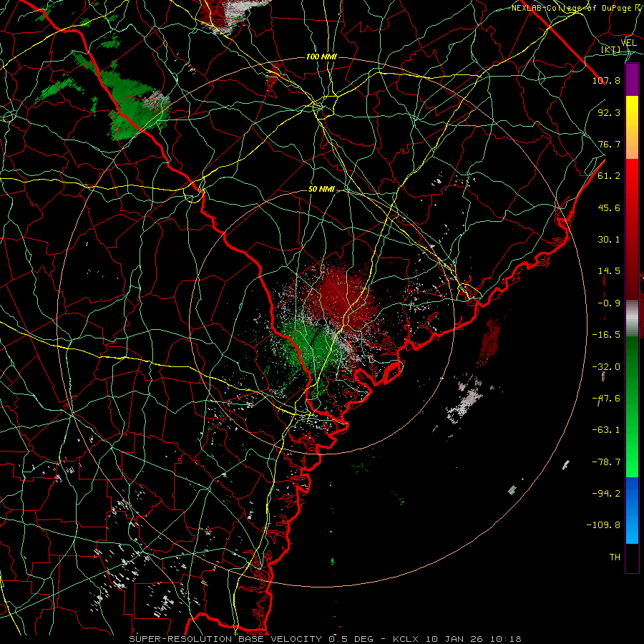Click the dark red offshore echo east of coast
Screen dimensions: 644x644
489,341
